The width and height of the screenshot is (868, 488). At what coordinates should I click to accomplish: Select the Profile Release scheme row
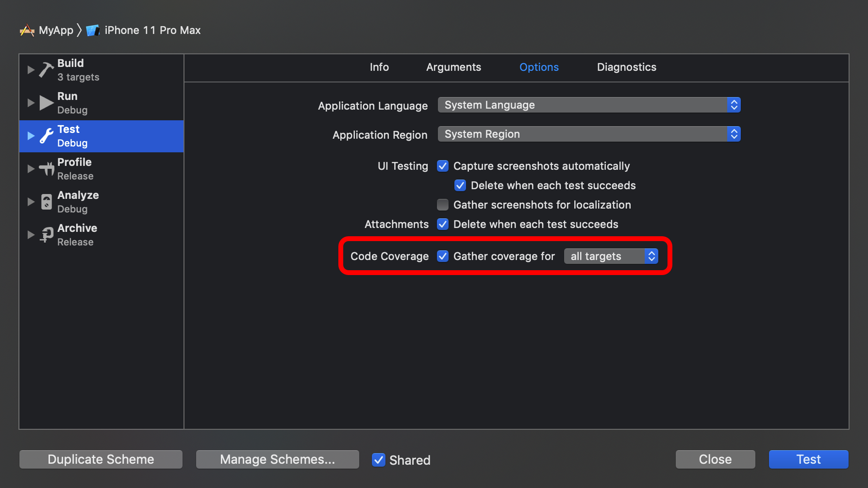coord(97,168)
